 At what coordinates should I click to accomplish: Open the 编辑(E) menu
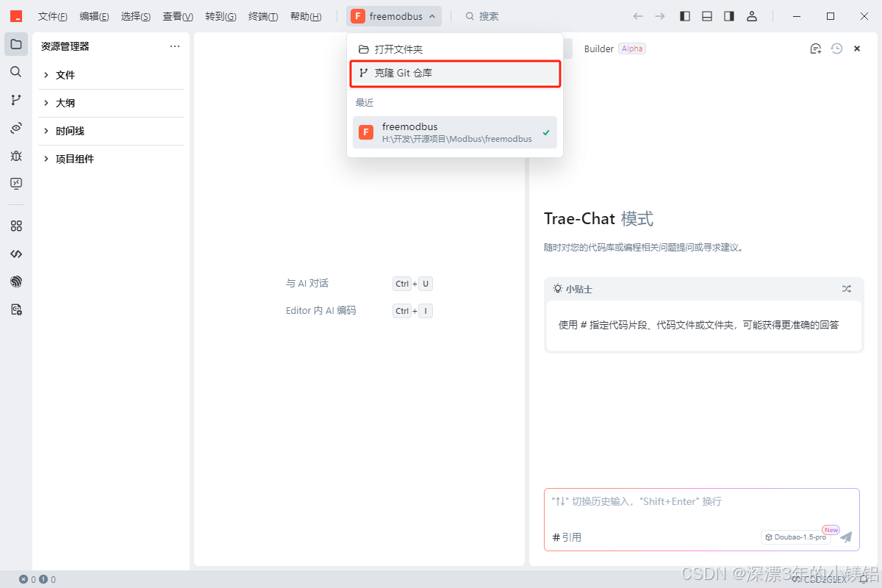(x=94, y=16)
